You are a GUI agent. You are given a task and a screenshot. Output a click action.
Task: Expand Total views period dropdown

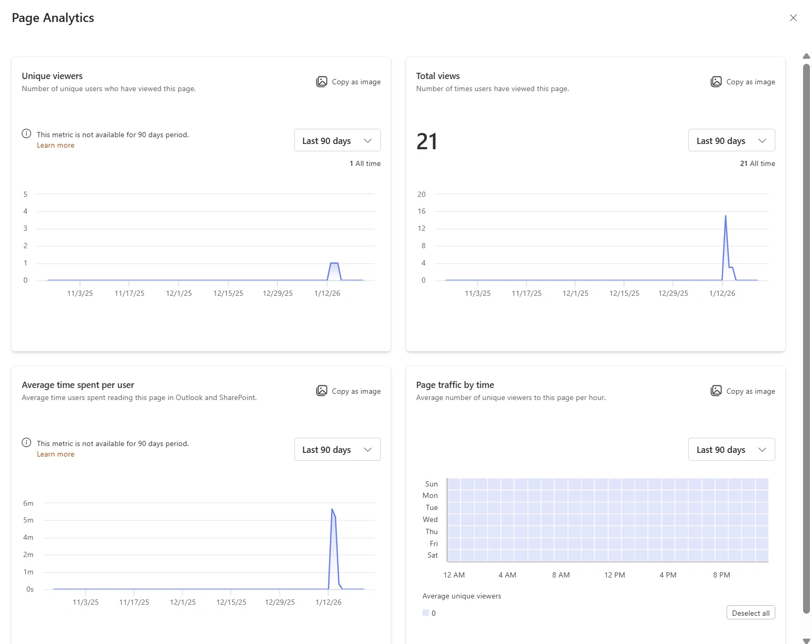[x=731, y=140]
